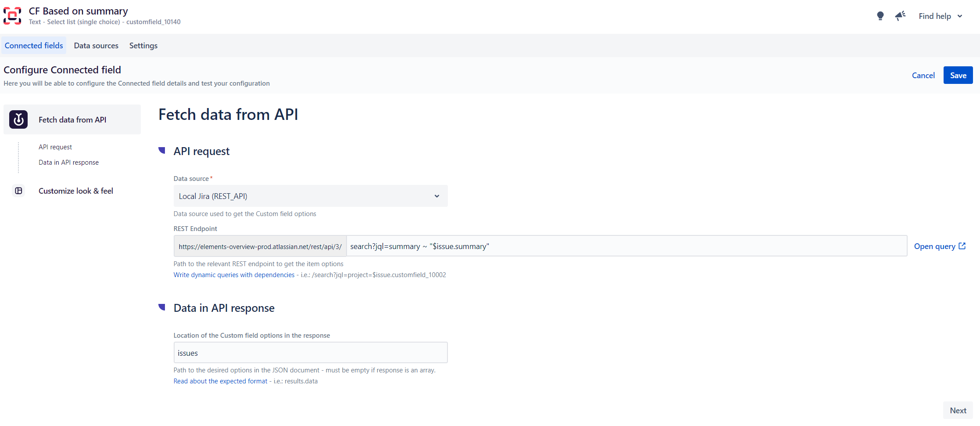
Task: Jump to Data in API response in sidebar
Action: pyautogui.click(x=68, y=162)
